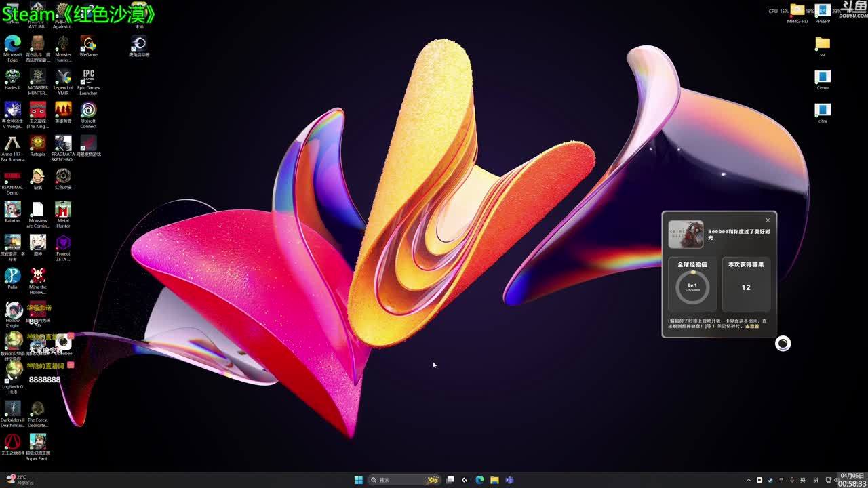
Task: Open the Anno 117 Pax Romana shortcut
Action: 12,143
